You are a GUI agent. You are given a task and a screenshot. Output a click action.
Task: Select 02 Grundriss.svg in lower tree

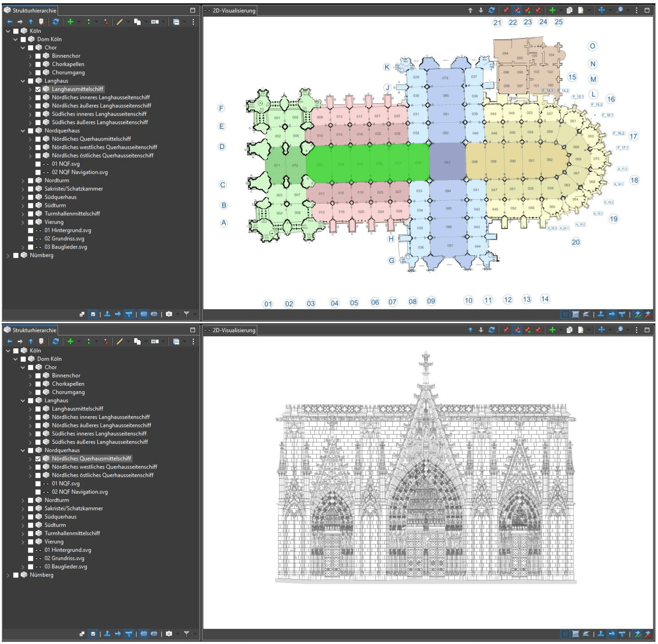64,558
